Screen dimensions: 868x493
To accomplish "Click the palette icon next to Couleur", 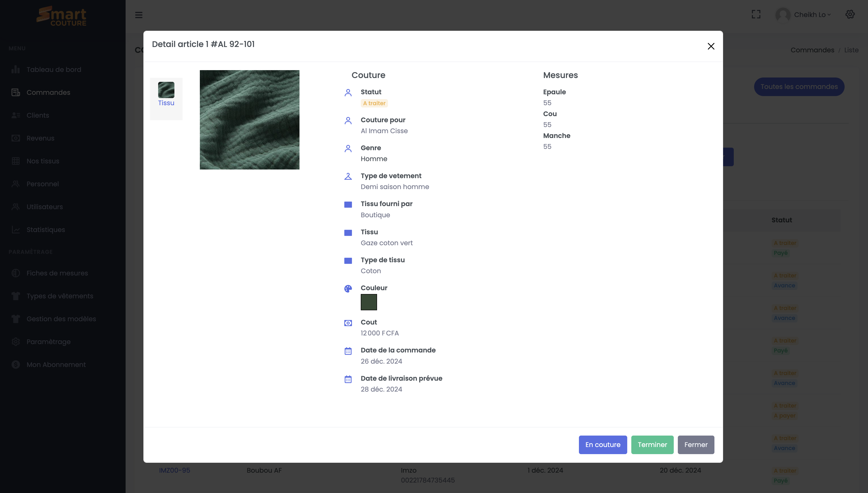I will pyautogui.click(x=348, y=288).
